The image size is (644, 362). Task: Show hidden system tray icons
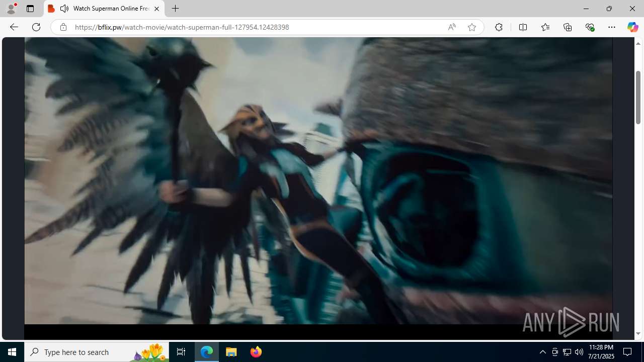(x=542, y=352)
